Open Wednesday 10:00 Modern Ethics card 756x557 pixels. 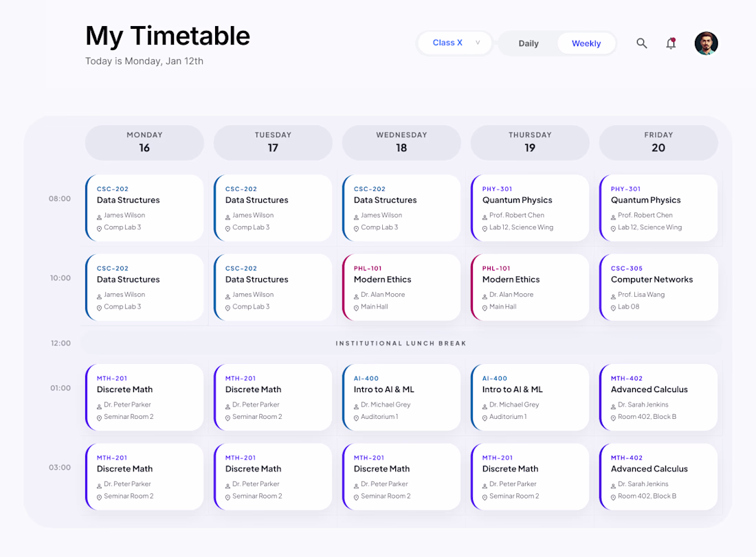tap(401, 288)
